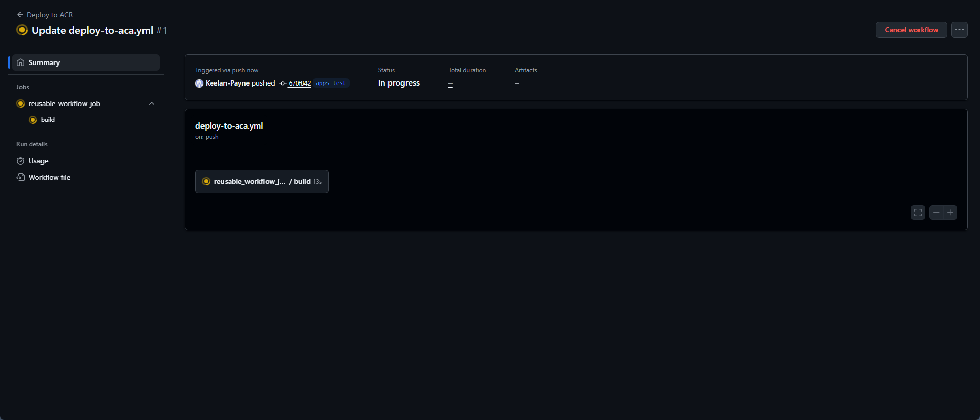Viewport: 980px width, 420px height.
Task: Select reusable_workflow_job in the Jobs sidebar
Action: pos(64,103)
